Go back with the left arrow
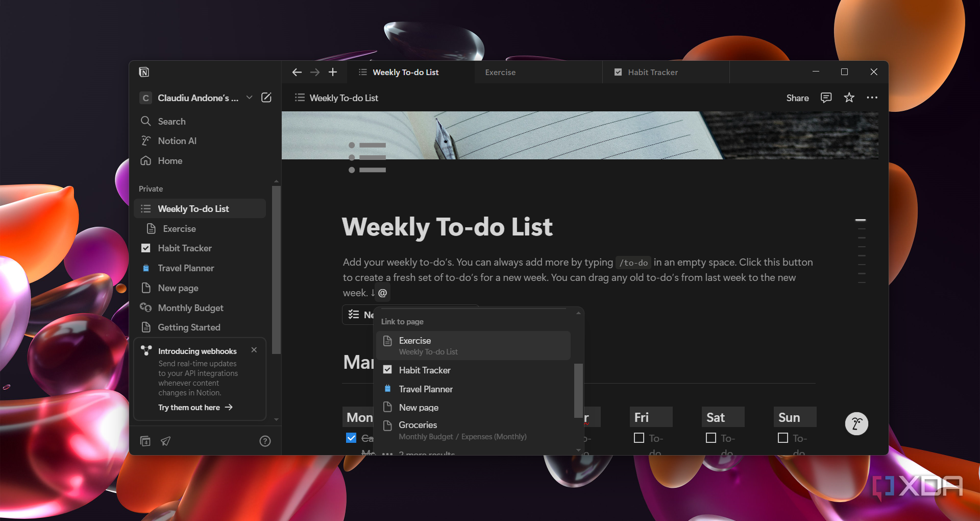The height and width of the screenshot is (521, 980). point(297,73)
